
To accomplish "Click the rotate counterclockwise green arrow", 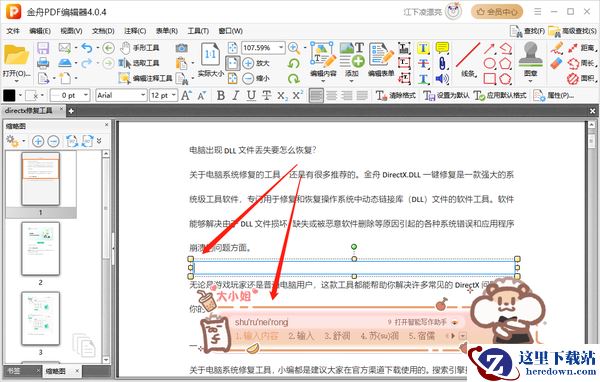I will 293,63.
